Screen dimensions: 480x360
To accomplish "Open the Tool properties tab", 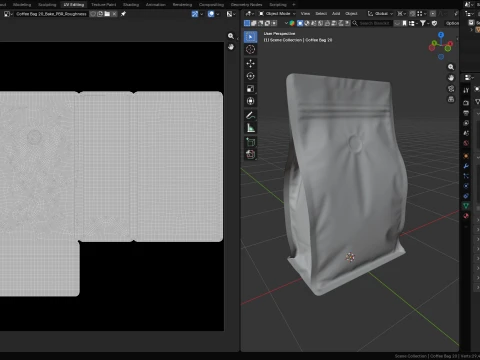I will tap(466, 90).
